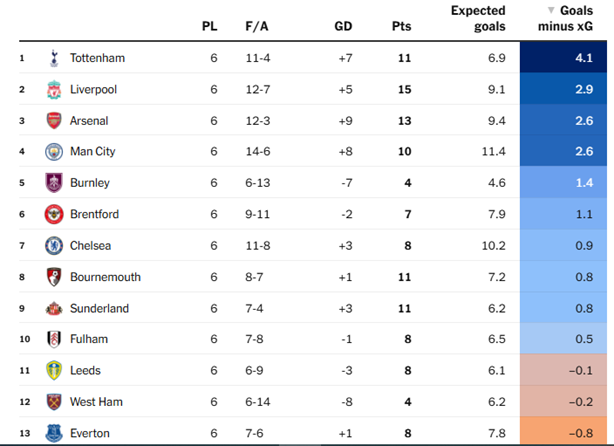Viewport: 614px width, 446px height.
Task: Click the Everton club crest icon
Action: (53, 433)
